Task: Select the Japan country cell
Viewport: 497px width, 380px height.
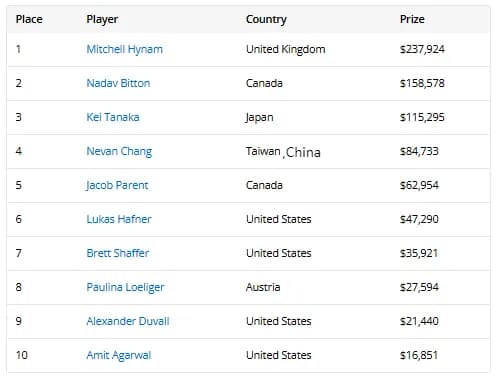Action: click(259, 118)
